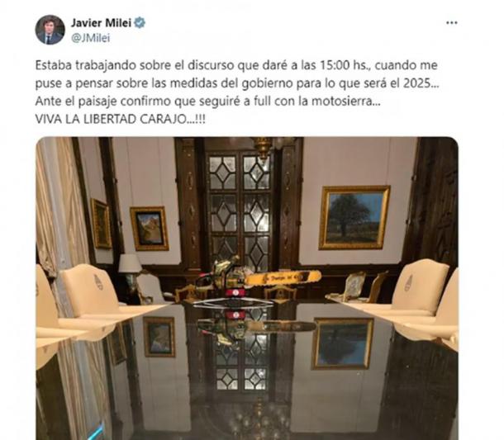Click the VIVA LA LIBERTAD CARAJO line
The image size is (504, 440).
point(120,120)
